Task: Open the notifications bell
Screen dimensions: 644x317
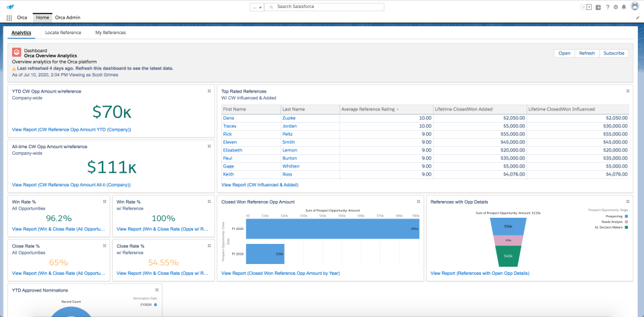Action: pyautogui.click(x=624, y=7)
